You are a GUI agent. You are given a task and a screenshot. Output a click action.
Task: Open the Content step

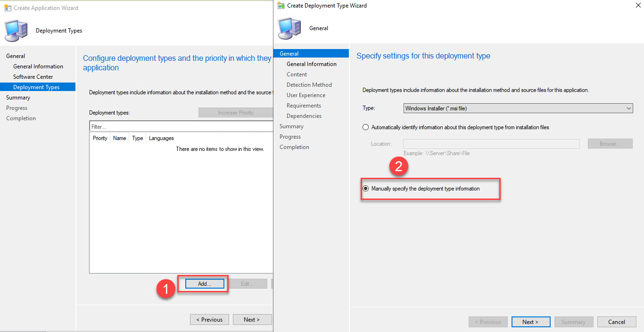point(297,74)
